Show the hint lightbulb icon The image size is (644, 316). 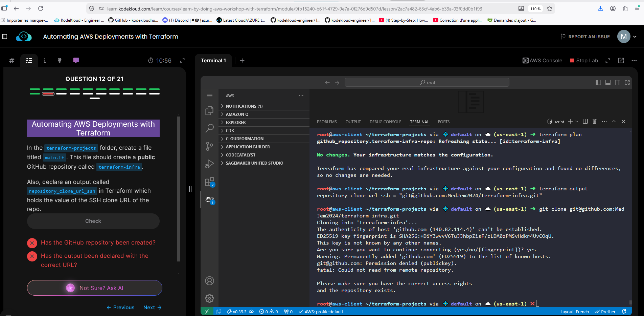click(60, 61)
